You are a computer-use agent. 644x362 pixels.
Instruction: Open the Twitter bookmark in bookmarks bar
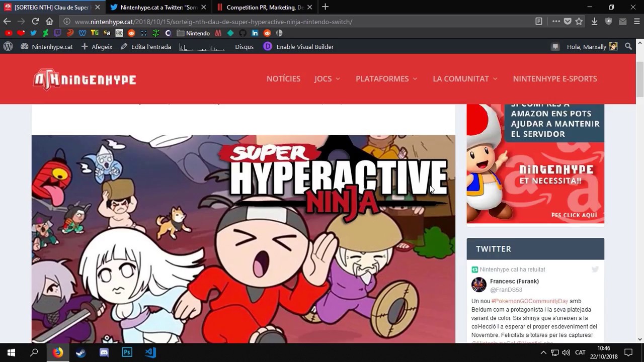click(33, 33)
